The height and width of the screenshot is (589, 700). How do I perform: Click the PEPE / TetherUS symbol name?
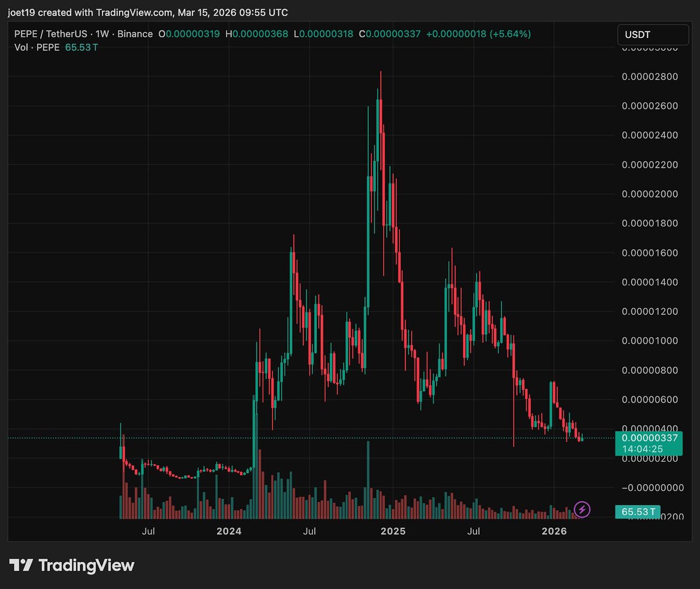click(52, 34)
